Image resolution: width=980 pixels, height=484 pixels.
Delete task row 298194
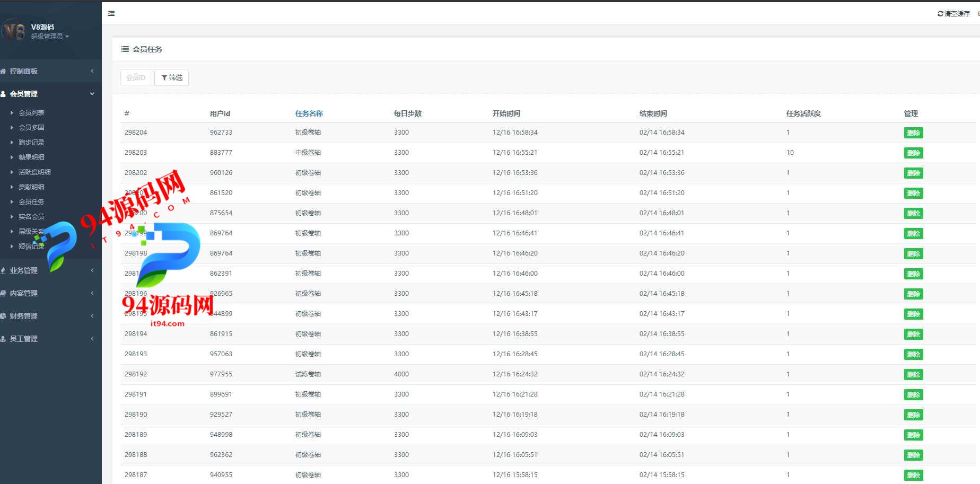[913, 335]
